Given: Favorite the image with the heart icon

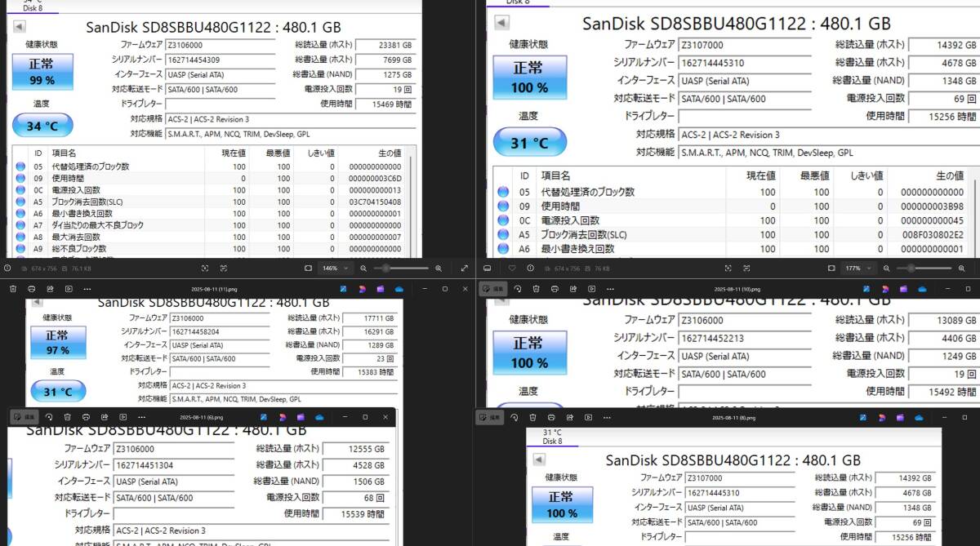Looking at the screenshot, I should coord(512,268).
